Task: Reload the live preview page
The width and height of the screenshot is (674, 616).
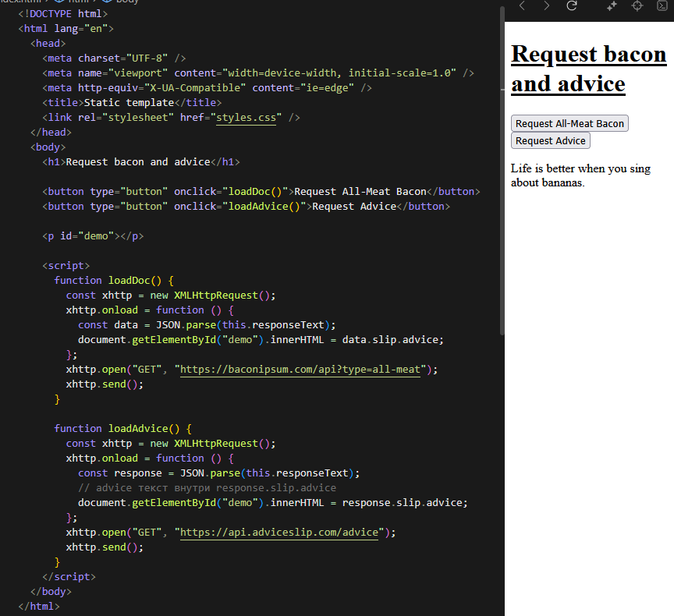Action: (572, 6)
